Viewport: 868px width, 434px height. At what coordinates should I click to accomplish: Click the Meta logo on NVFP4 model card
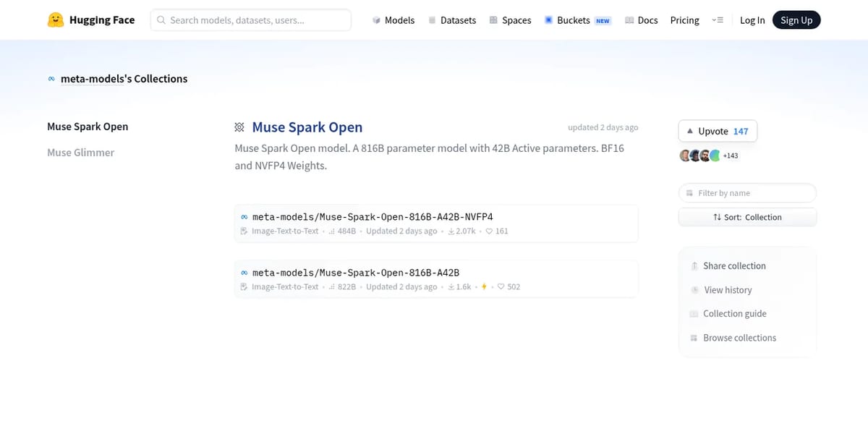pos(244,217)
